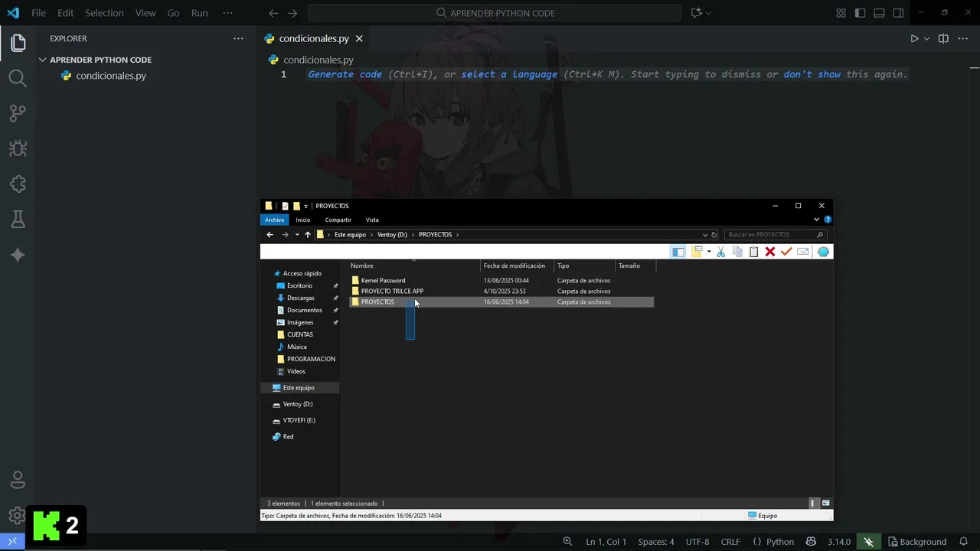The image size is (980, 551).
Task: Open condicionales.py in the Explorer tree
Action: (x=111, y=76)
